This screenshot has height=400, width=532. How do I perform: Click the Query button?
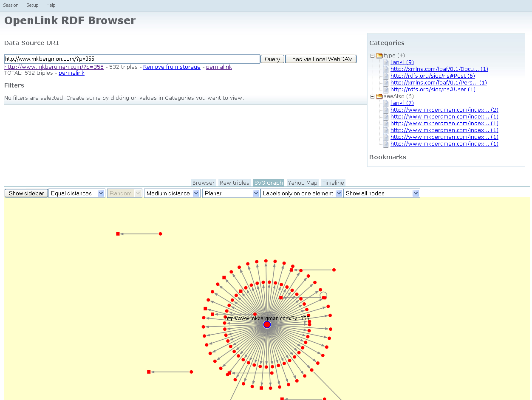(x=272, y=59)
